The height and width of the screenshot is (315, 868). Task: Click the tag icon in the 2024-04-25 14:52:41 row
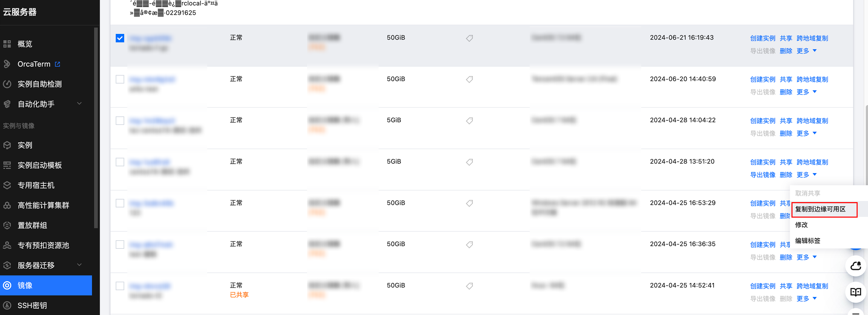pos(469,286)
